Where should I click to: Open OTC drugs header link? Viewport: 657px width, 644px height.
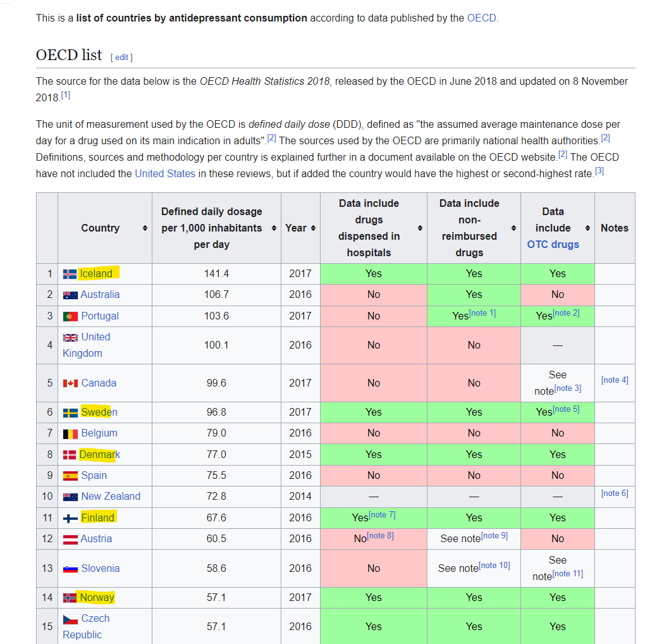[x=553, y=244]
